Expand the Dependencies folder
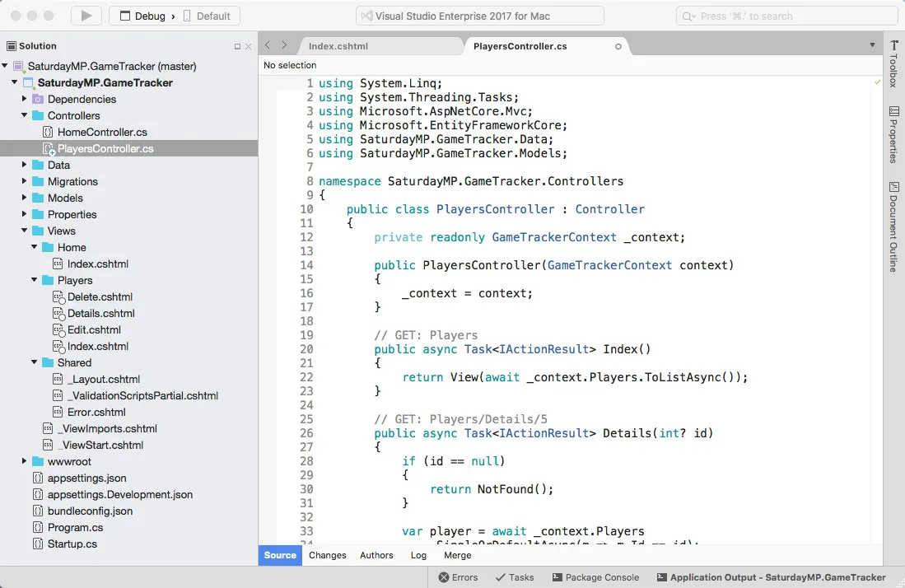The height and width of the screenshot is (588, 905). [24, 99]
